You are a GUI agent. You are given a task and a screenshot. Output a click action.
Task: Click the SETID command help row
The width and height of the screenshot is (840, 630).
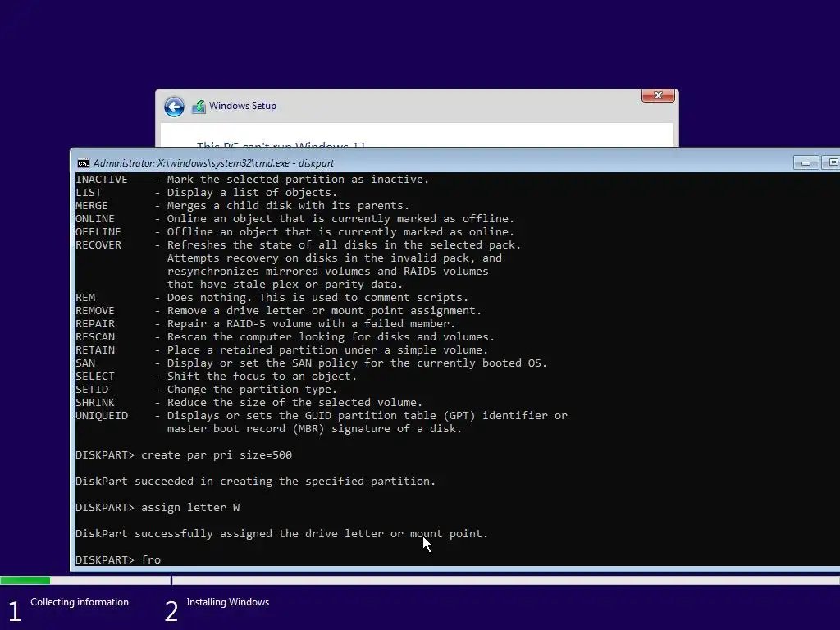point(206,390)
